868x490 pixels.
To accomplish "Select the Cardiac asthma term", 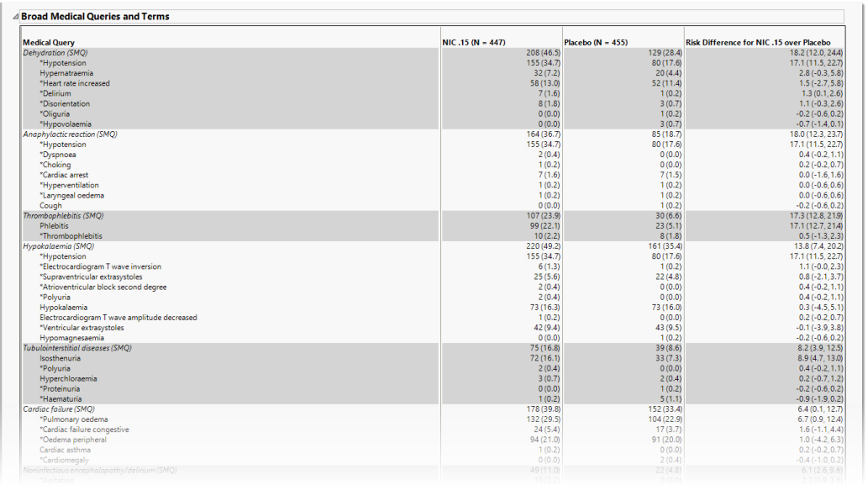I will point(66,450).
